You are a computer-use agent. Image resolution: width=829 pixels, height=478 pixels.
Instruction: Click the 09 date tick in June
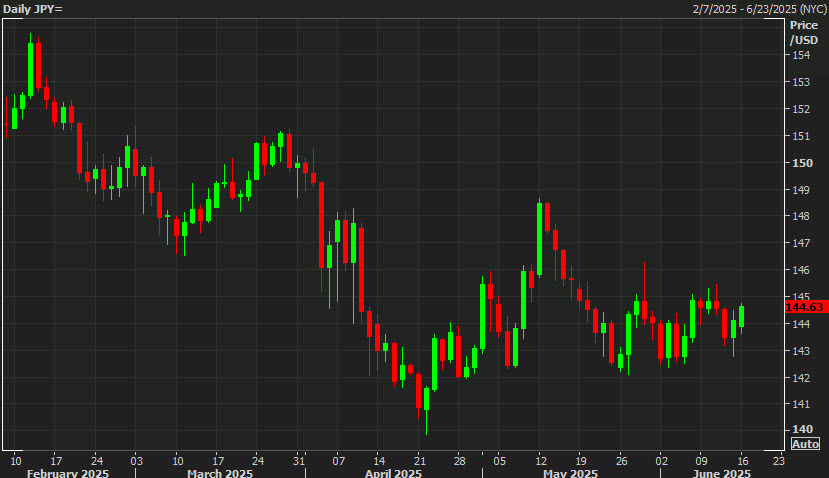click(x=701, y=461)
